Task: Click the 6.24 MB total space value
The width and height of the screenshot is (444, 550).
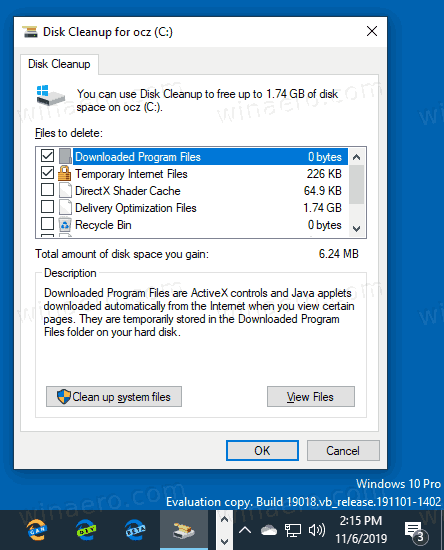Action: tap(339, 254)
